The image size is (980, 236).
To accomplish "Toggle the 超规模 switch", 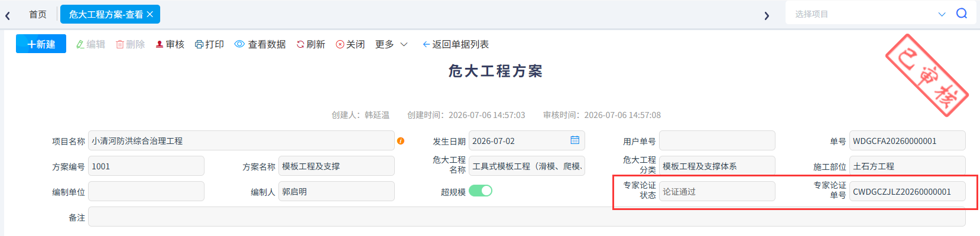I will pos(481,191).
